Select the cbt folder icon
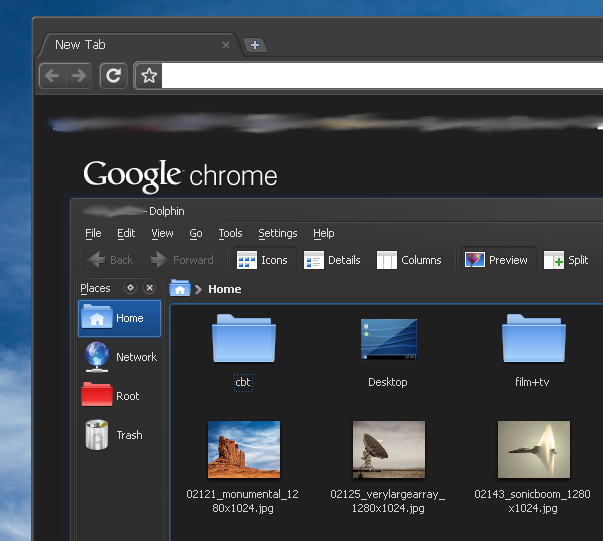603x541 pixels. 244,338
